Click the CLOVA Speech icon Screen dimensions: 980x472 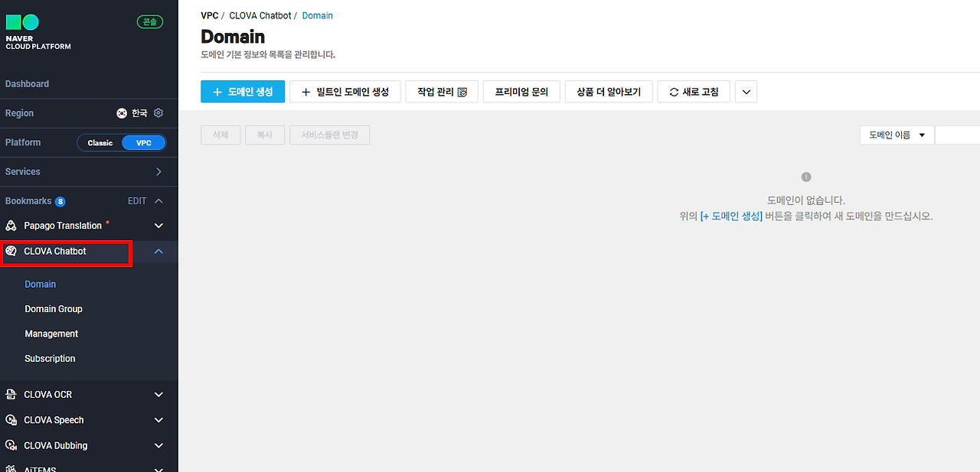[x=11, y=420]
